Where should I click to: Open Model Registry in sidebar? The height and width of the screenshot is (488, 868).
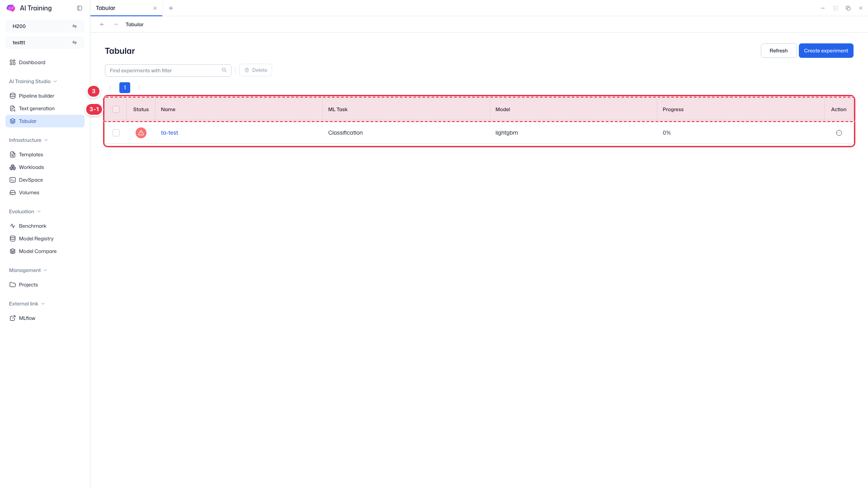point(45,239)
